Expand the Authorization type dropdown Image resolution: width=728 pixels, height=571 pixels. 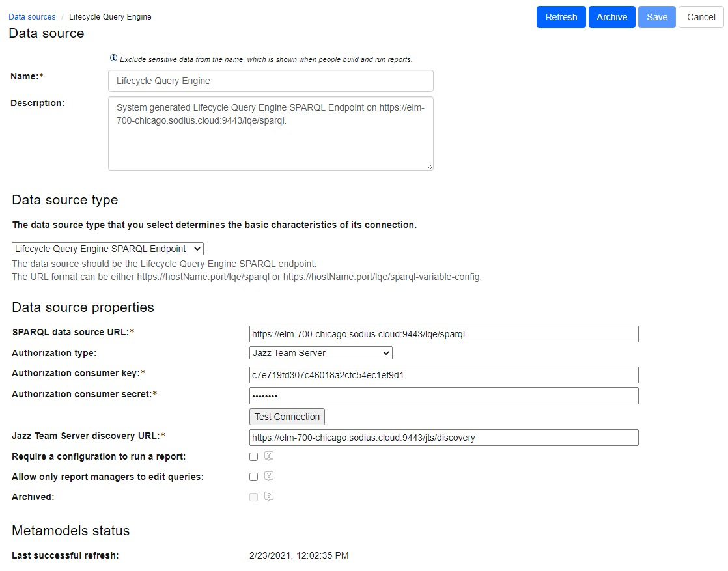point(320,353)
